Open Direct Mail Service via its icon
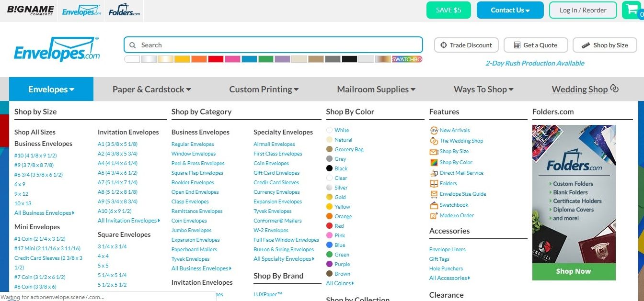644x301 pixels. [x=433, y=173]
